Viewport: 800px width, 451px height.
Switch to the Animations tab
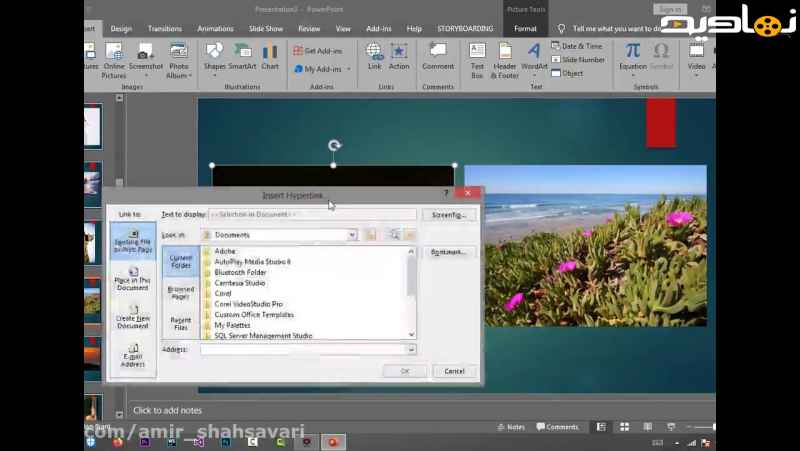[215, 29]
